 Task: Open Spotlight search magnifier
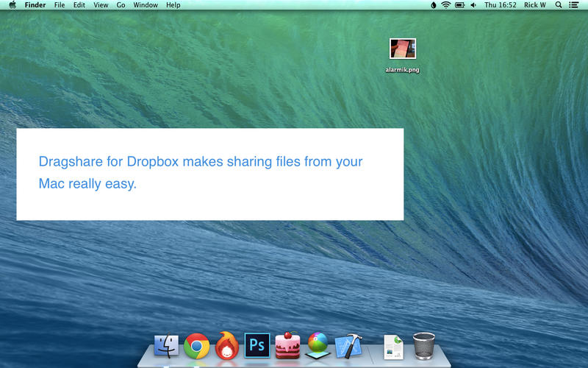click(559, 5)
